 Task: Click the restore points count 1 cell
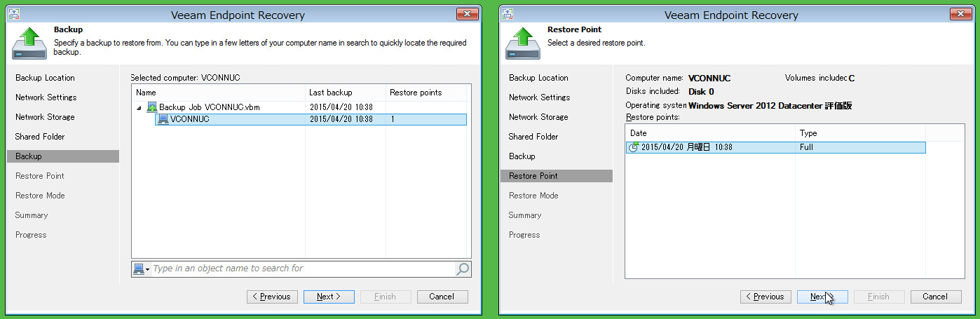pyautogui.click(x=393, y=119)
